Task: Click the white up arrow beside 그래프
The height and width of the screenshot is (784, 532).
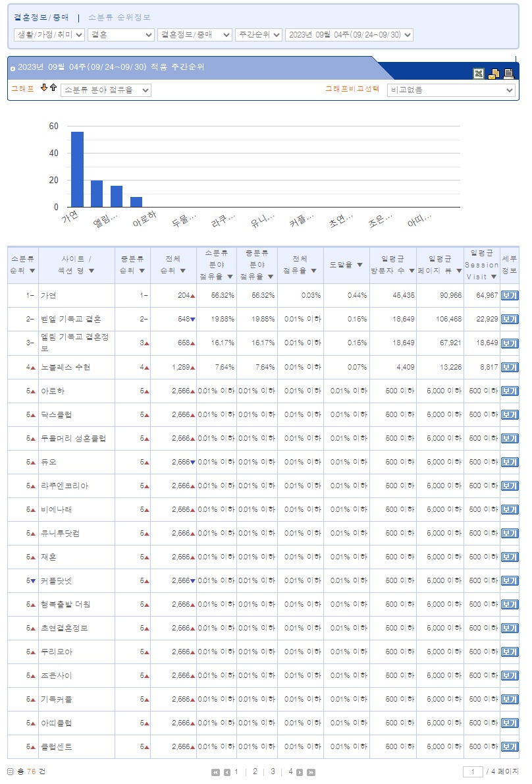Action: [53, 88]
